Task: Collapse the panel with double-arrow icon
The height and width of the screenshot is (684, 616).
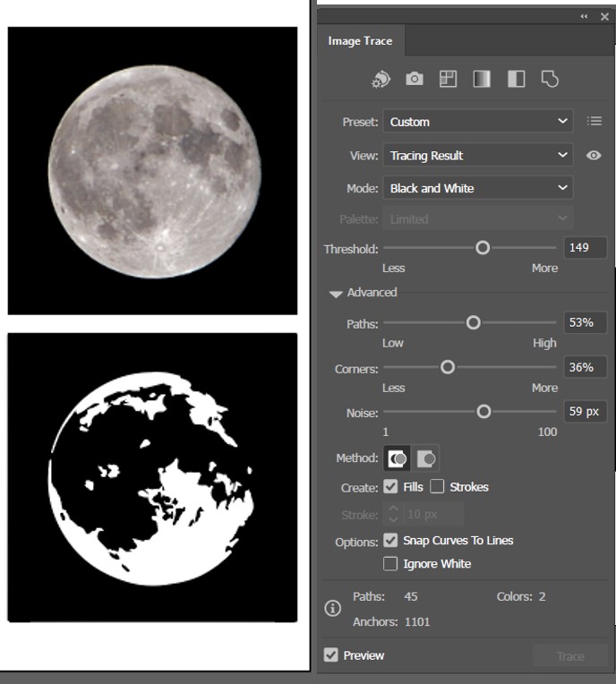Action: coord(584,17)
